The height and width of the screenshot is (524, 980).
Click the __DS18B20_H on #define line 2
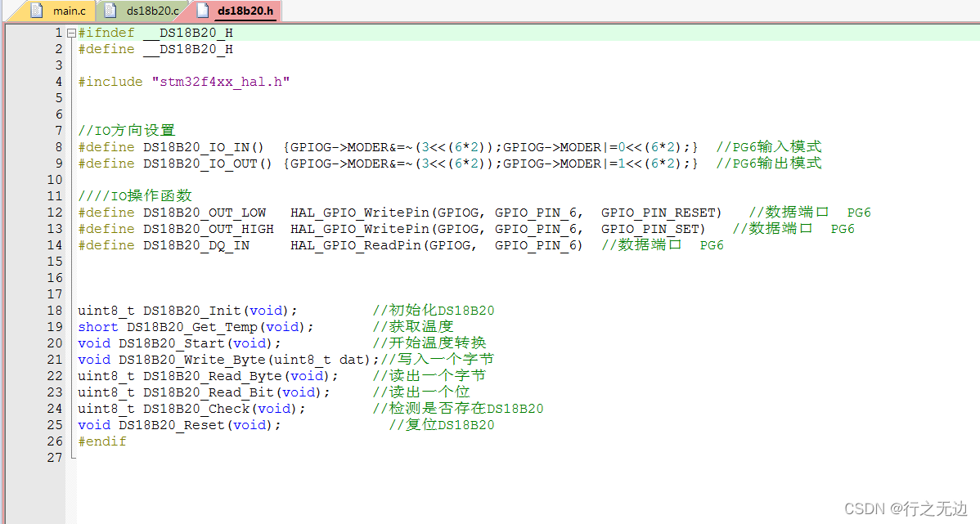(x=188, y=49)
